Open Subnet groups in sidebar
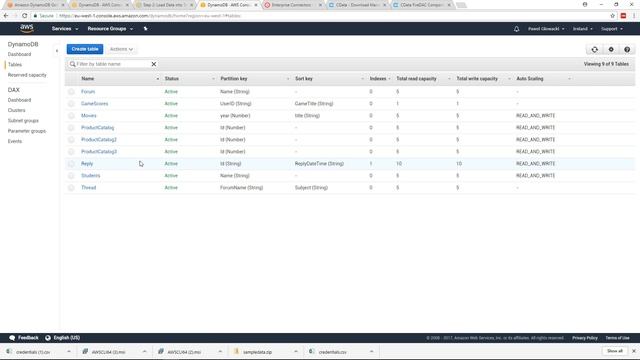The image size is (640, 360). [x=23, y=121]
